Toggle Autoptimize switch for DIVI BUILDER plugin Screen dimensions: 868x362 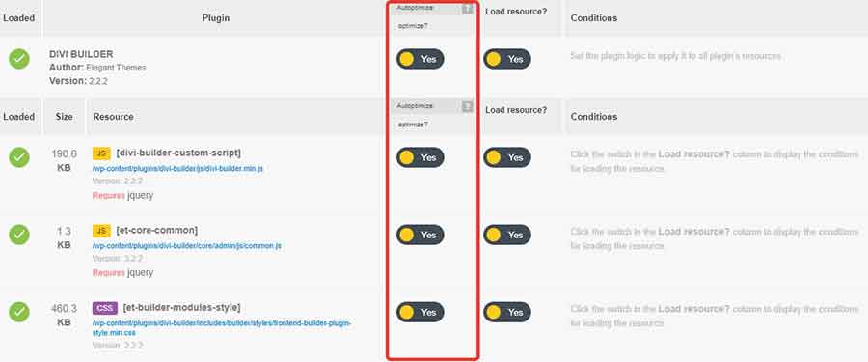[420, 59]
